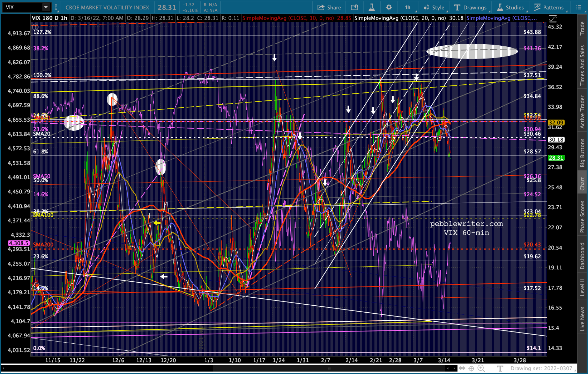This screenshot has width=588, height=374.
Task: Click CBOE MARKET VOLATILITY INDEX description
Action: click(107, 7)
